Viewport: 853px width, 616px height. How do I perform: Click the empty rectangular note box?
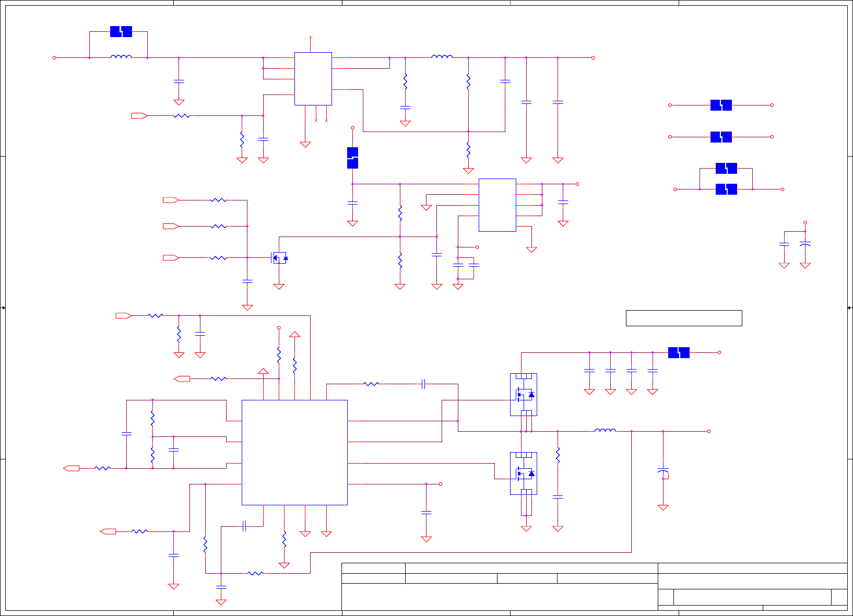(x=684, y=318)
